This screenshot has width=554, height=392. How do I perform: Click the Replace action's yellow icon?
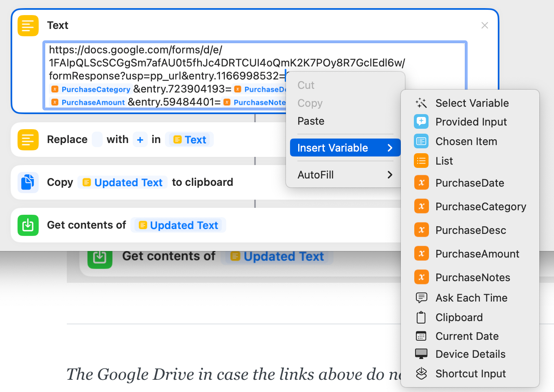coord(28,140)
